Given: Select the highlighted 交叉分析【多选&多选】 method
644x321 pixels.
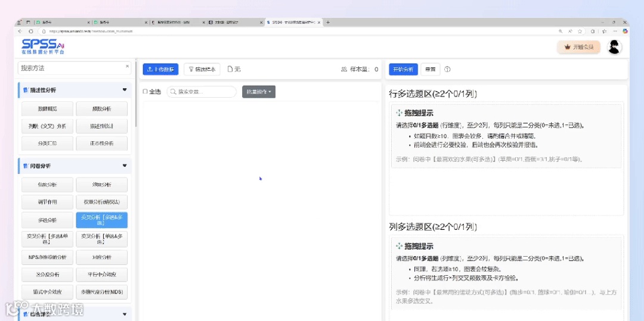Looking at the screenshot, I should point(101,220).
